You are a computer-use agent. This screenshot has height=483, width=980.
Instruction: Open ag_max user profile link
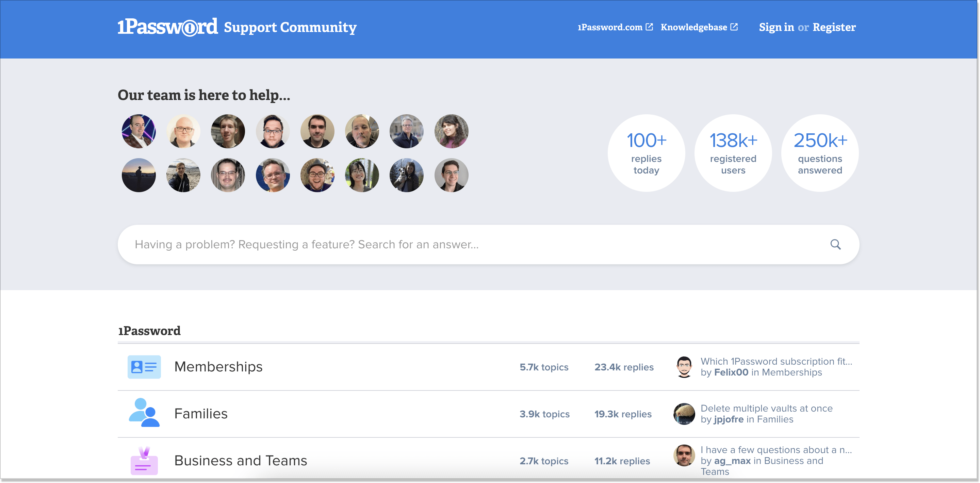[732, 461]
